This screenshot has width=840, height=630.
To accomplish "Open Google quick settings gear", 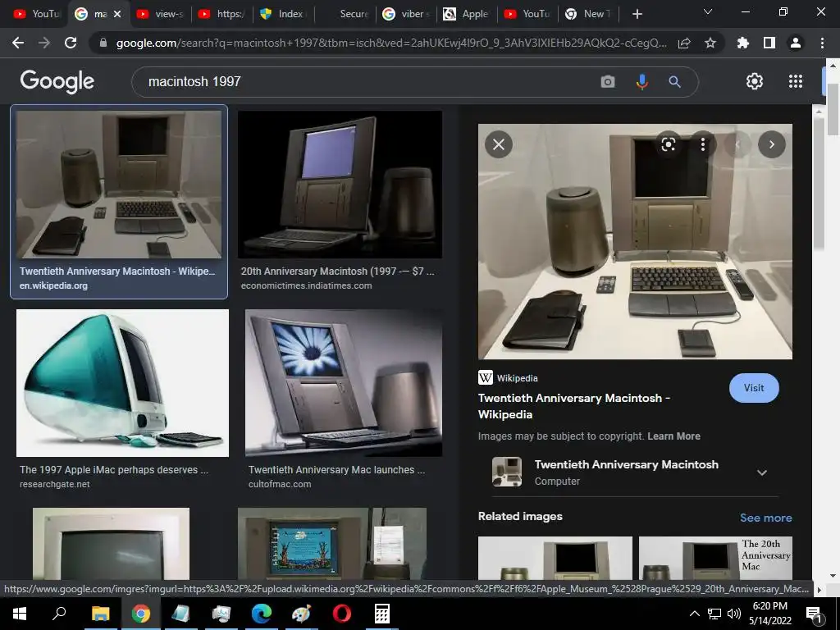I will (755, 81).
